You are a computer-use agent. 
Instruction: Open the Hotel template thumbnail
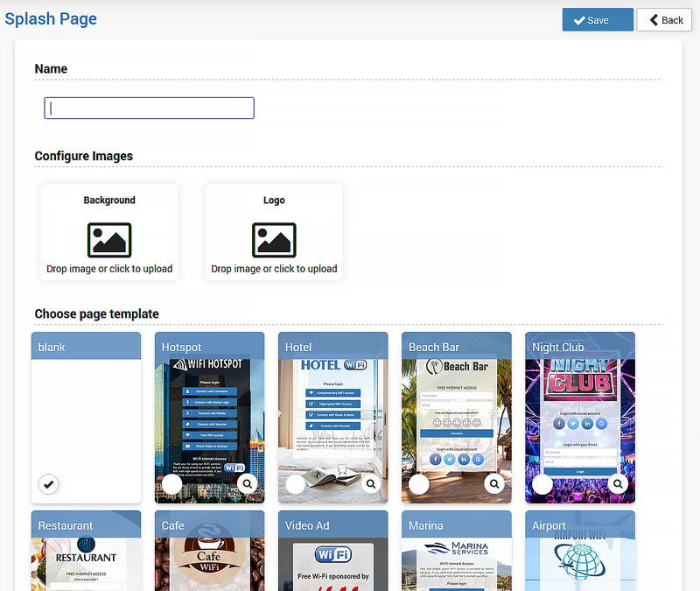coord(333,418)
